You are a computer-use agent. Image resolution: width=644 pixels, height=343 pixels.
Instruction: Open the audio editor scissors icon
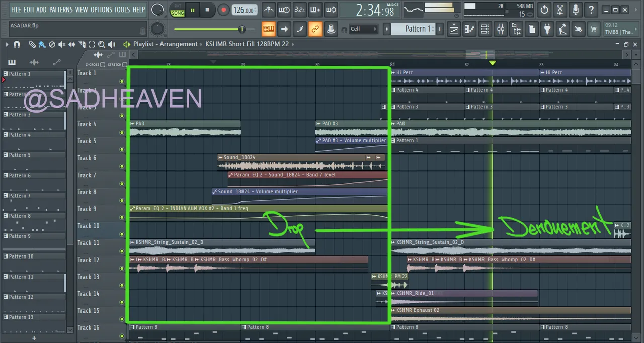click(560, 10)
